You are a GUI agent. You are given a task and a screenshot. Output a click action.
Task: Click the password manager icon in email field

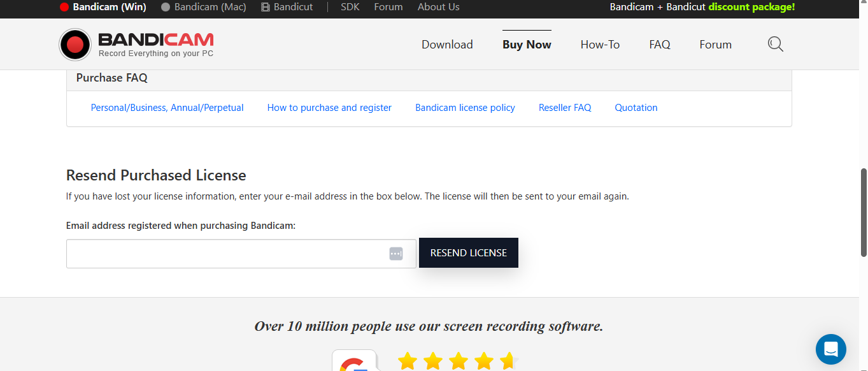point(396,254)
